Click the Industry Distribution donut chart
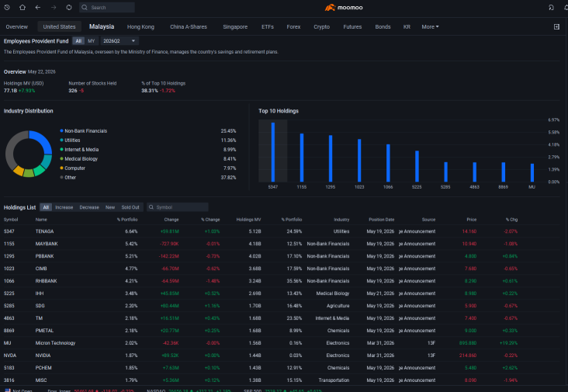 tap(29, 154)
